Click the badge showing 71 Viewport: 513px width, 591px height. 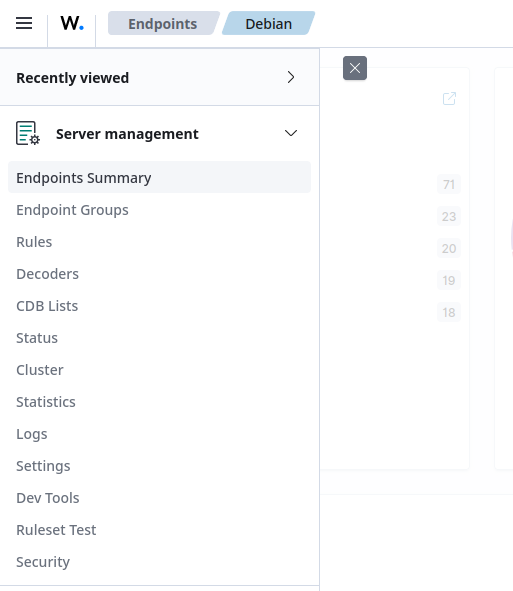pyautogui.click(x=449, y=184)
